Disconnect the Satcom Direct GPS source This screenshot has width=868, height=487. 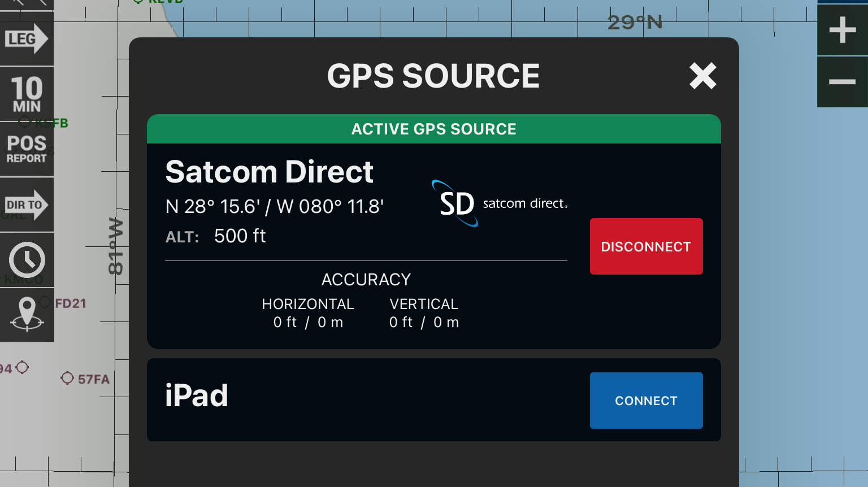click(x=646, y=246)
